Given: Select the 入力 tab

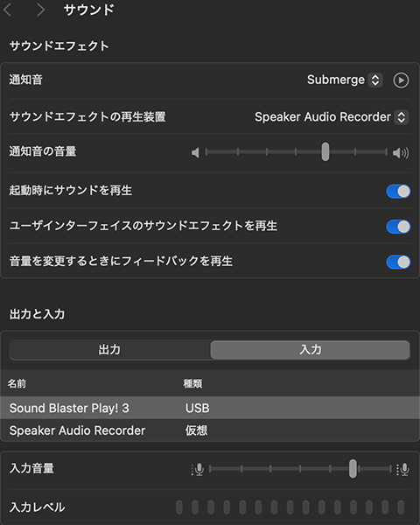Looking at the screenshot, I should click(x=310, y=350).
